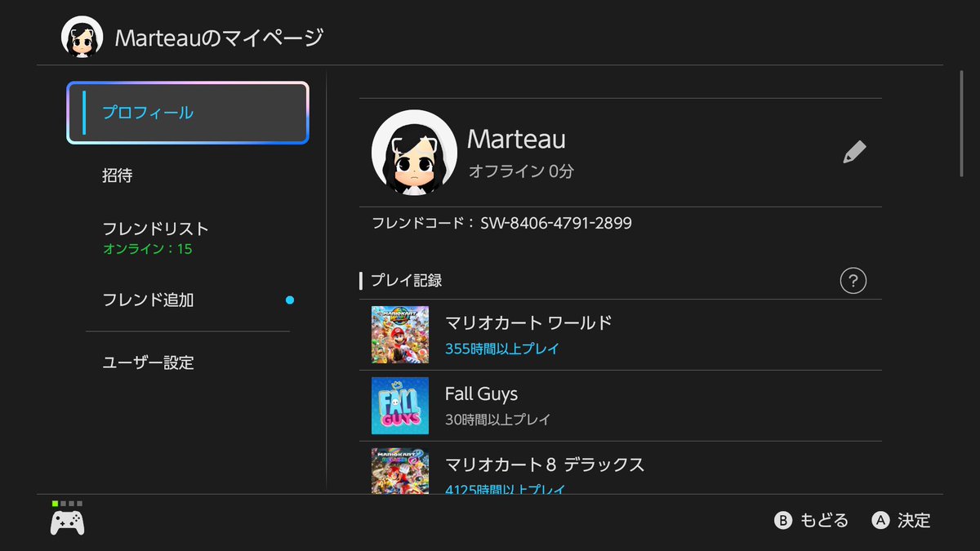The image size is (980, 551).
Task: Open the play record help question mark
Action: coord(853,281)
